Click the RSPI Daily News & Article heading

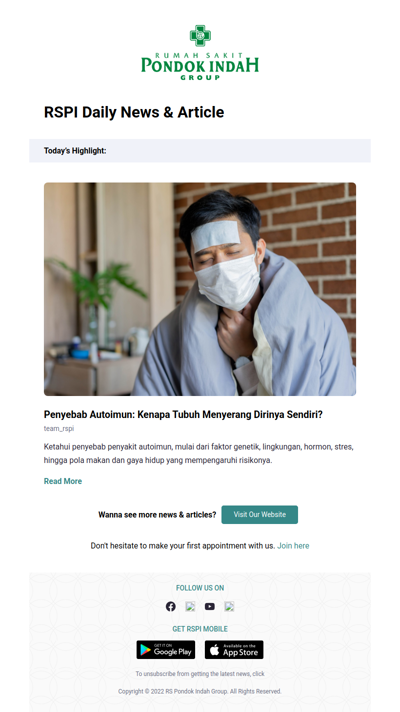coord(134,112)
